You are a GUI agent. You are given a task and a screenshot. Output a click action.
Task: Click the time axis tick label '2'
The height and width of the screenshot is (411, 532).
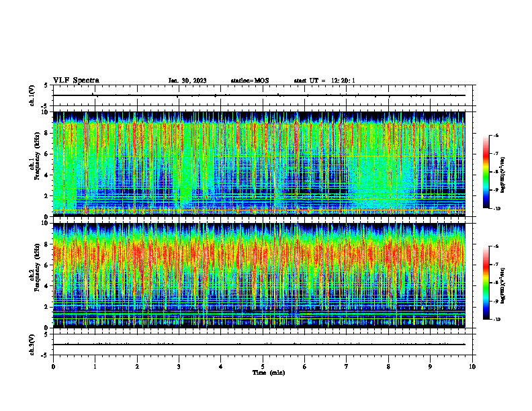pos(137,367)
